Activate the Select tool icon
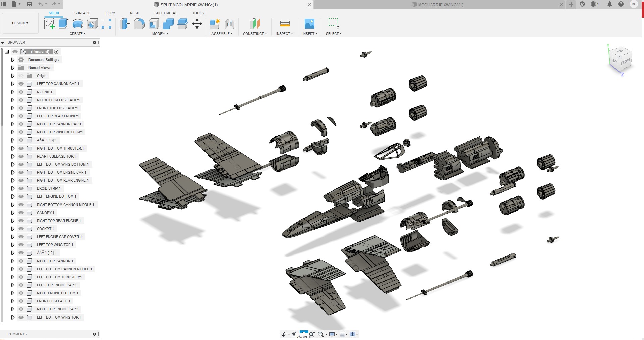Screen dimensions: 644x340 (x=334, y=23)
